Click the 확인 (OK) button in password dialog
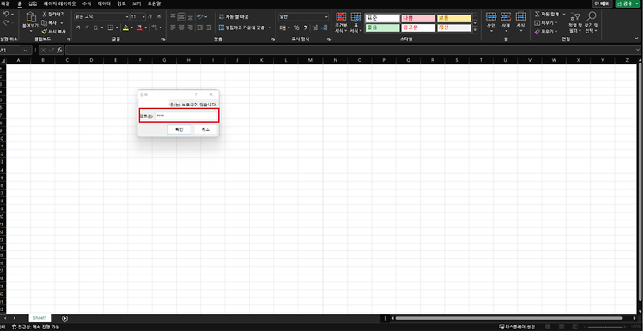The image size is (644, 331). 179,129
